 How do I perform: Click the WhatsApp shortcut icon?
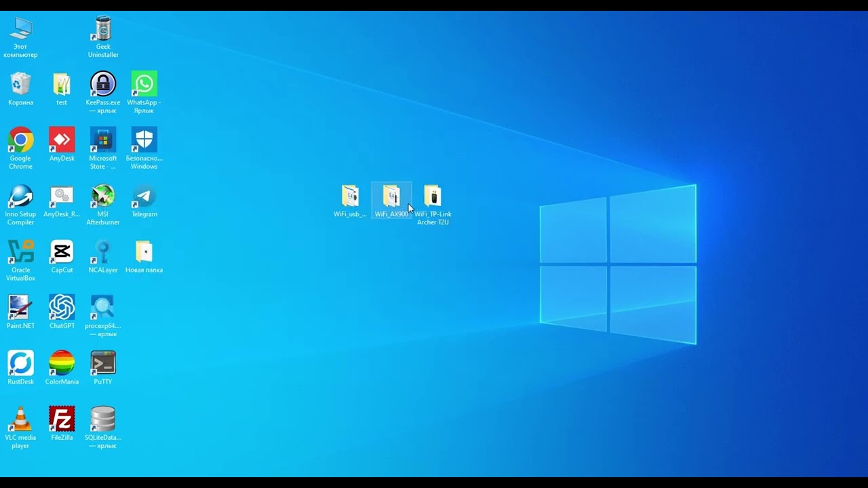(x=144, y=84)
